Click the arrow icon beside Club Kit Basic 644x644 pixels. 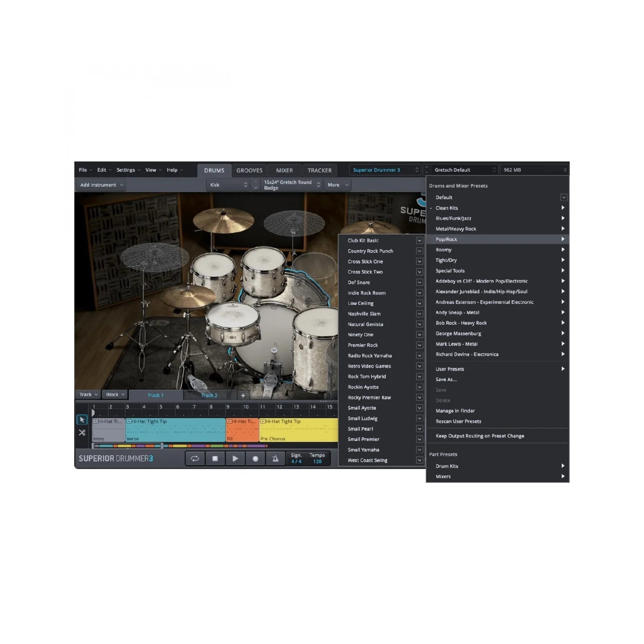[419, 240]
